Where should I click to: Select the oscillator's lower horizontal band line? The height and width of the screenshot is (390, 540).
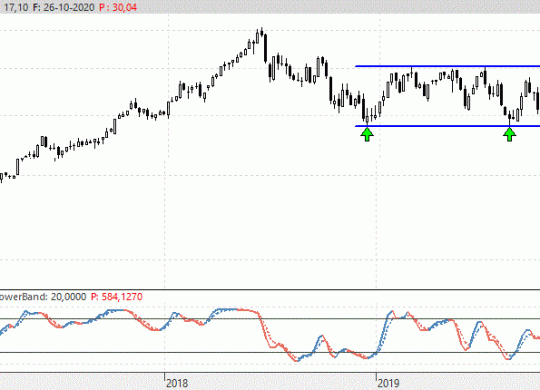click(x=270, y=352)
